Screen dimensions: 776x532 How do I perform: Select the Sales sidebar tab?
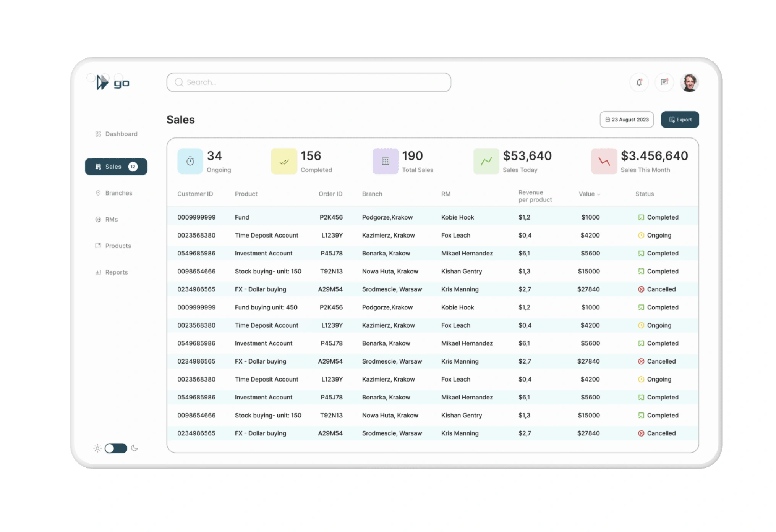(x=116, y=167)
